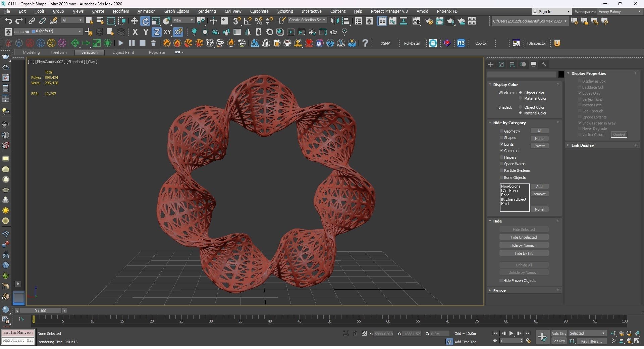Select Wireframe Material Color radio
Viewport: 644px width, 349px height.
pyautogui.click(x=521, y=98)
